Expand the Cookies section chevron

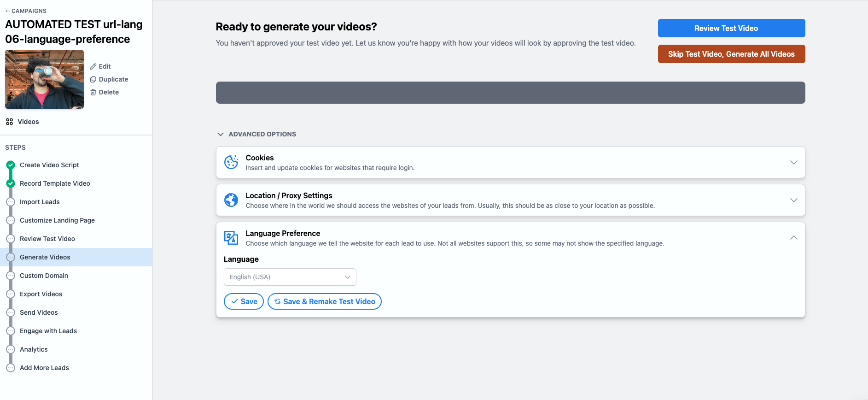[793, 162]
